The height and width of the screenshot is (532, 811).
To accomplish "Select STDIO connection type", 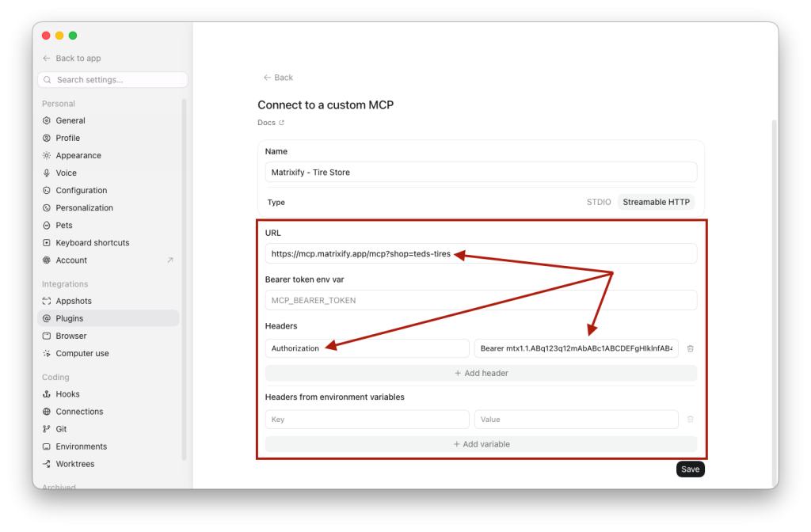I will coord(599,202).
